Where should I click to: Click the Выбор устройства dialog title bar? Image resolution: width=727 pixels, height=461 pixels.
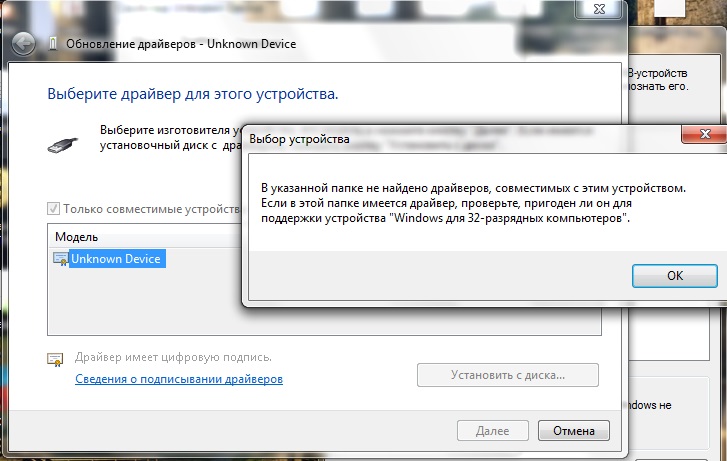(x=450, y=139)
